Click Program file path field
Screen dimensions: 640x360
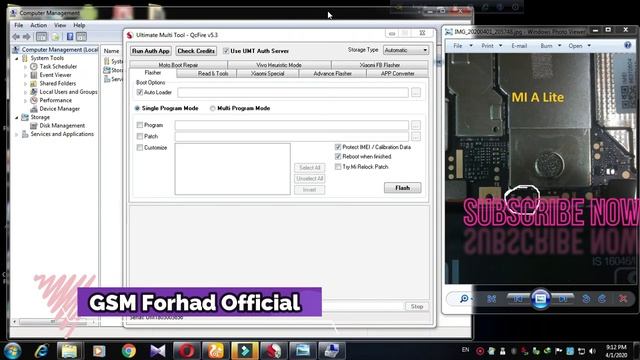pyautogui.click(x=291, y=125)
